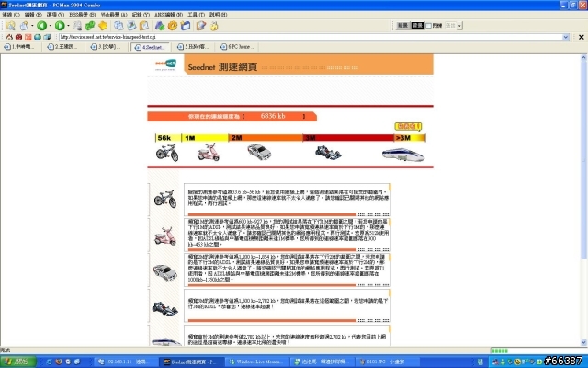Click the 背景 background color button
Image resolution: width=588 pixels, height=368 pixels.
pos(417,26)
